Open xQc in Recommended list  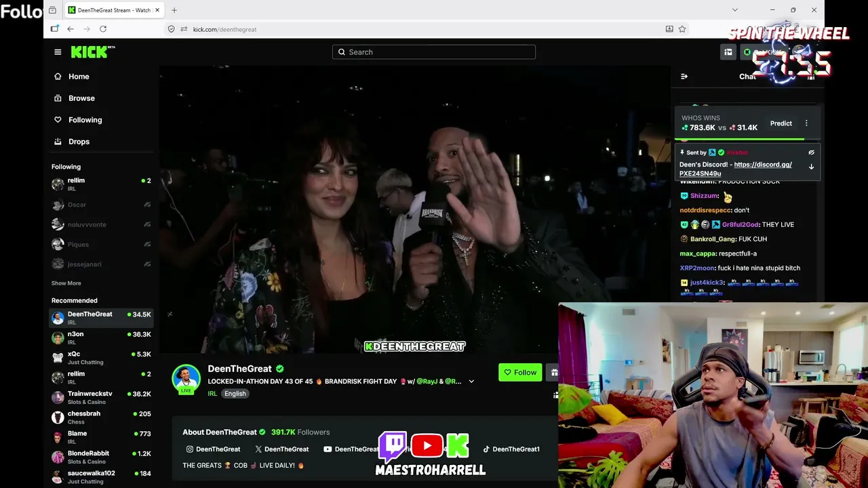point(101,358)
